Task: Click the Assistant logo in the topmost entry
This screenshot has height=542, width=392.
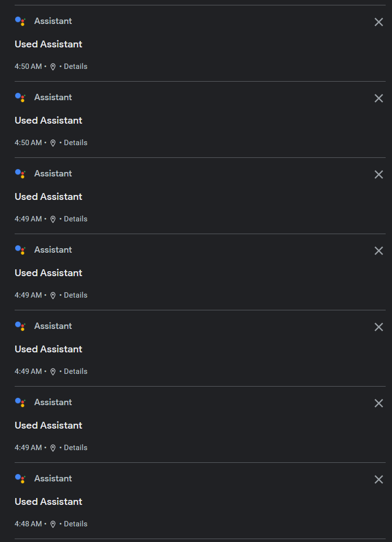Action: (20, 21)
